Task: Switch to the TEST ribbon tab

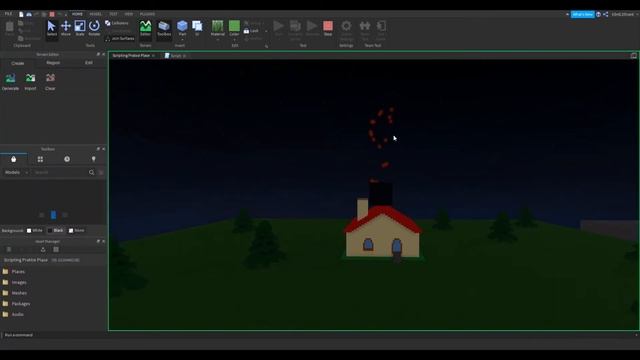Action: point(113,14)
